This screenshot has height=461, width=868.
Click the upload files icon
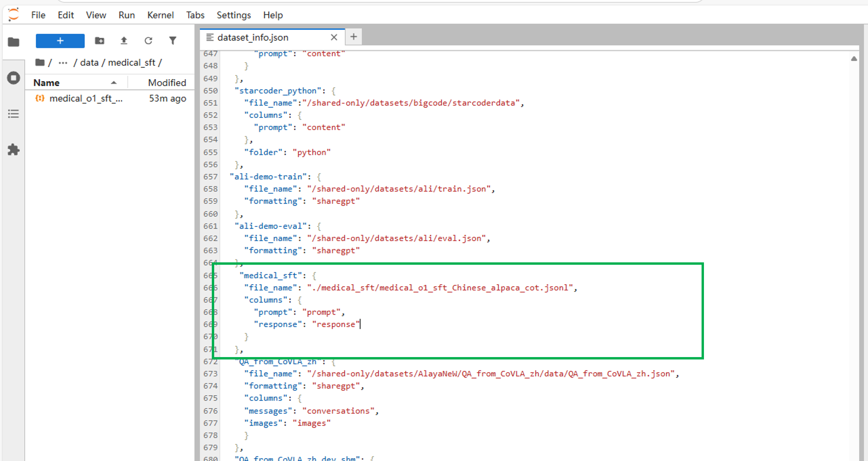(x=124, y=41)
